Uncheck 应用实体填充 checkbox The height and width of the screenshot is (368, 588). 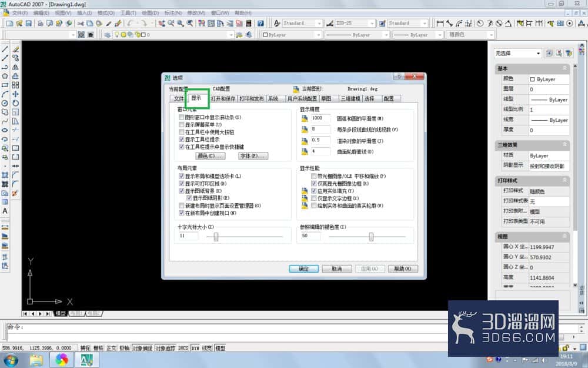click(314, 191)
